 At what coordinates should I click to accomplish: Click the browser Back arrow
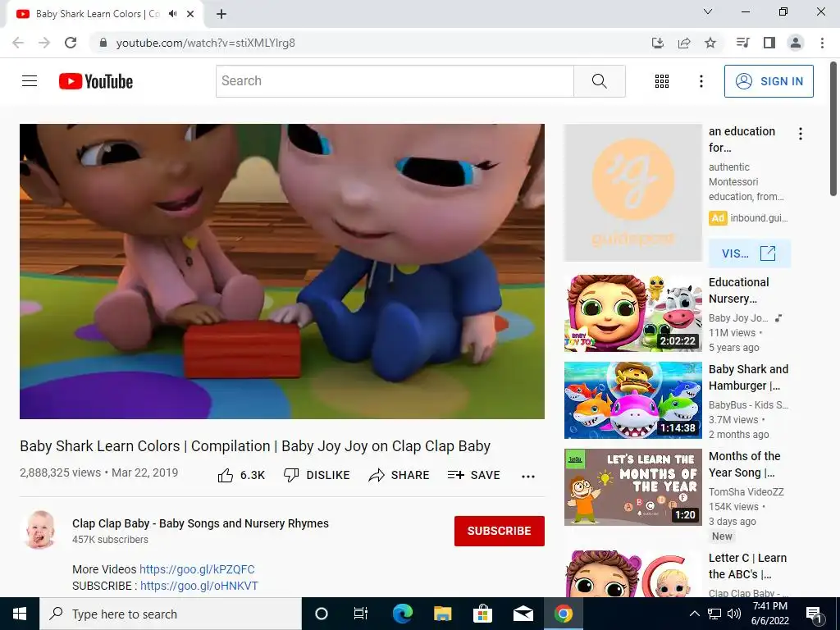tap(18, 43)
